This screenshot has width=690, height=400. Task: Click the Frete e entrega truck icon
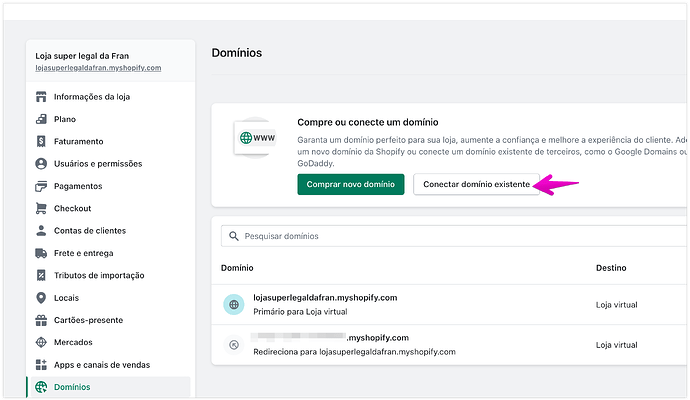(41, 253)
